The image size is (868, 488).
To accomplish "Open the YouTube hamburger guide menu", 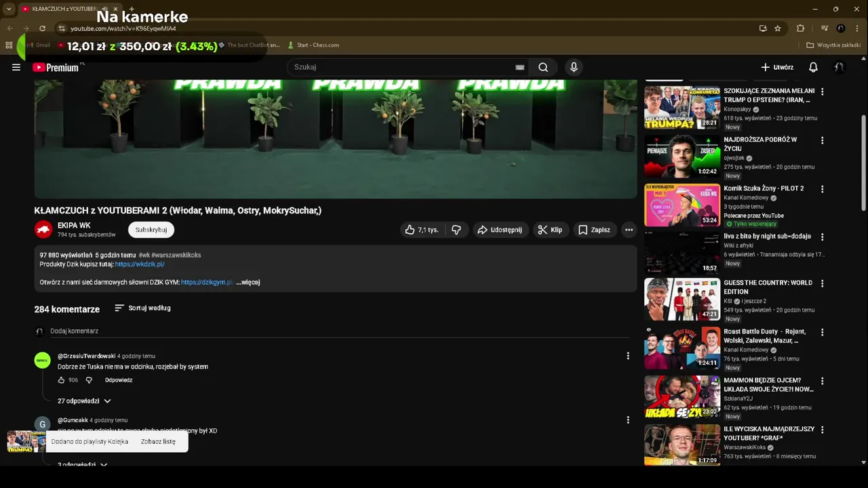I will pyautogui.click(x=16, y=67).
